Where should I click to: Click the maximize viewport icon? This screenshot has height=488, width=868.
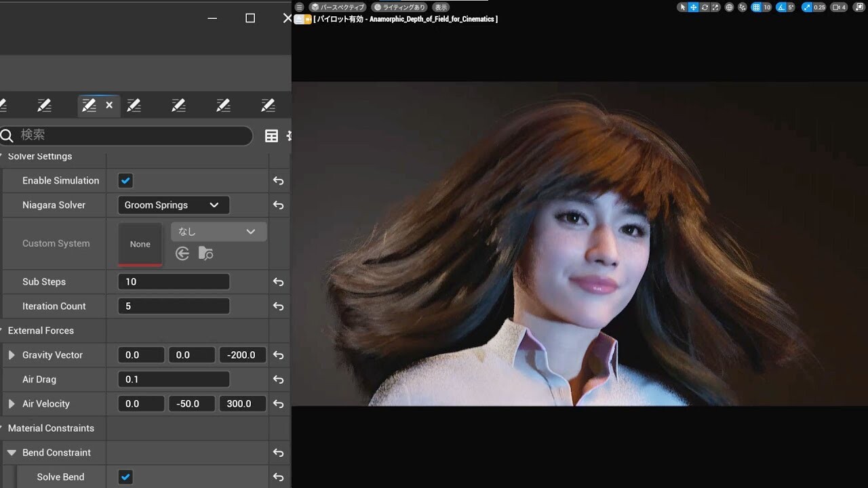(861, 7)
